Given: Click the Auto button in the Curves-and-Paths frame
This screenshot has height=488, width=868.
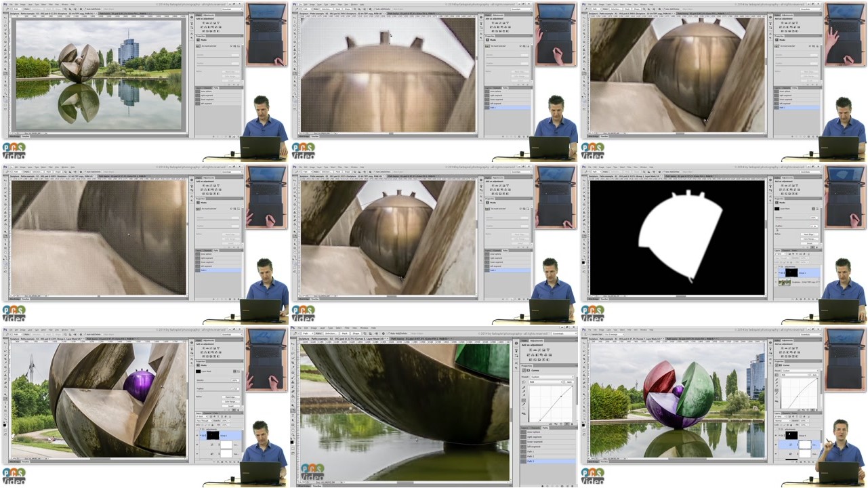Looking at the screenshot, I should [569, 382].
